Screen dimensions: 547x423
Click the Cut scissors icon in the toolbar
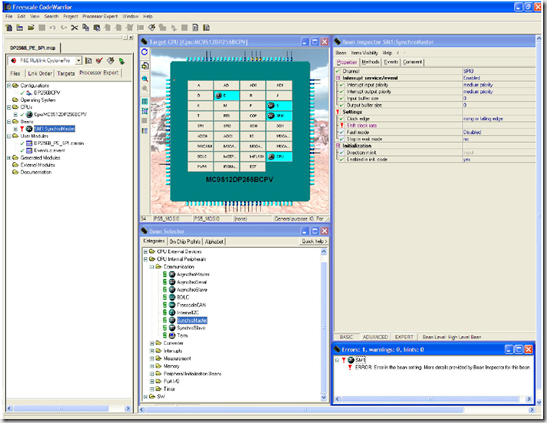tap(74, 28)
